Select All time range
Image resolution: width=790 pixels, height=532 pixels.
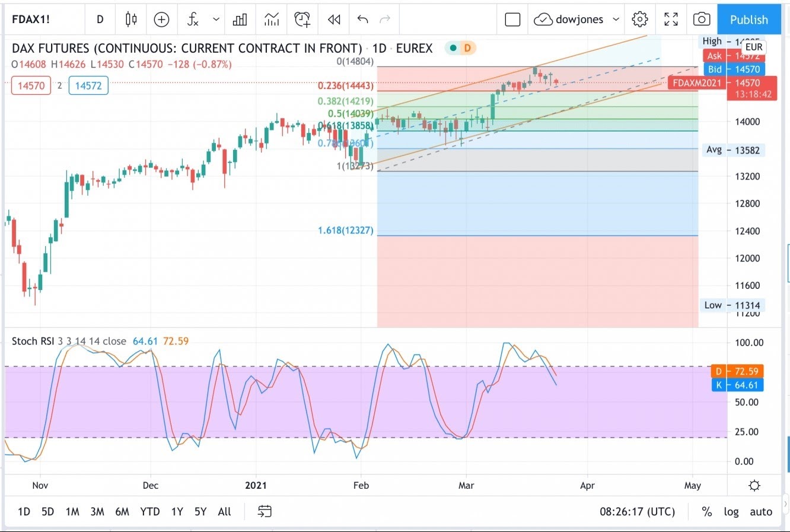(x=224, y=511)
